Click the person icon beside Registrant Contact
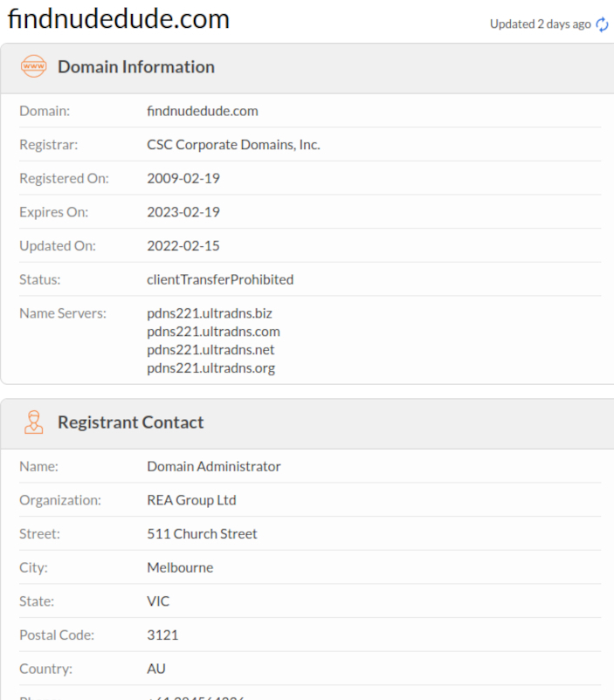The width and height of the screenshot is (614, 700). (x=33, y=422)
